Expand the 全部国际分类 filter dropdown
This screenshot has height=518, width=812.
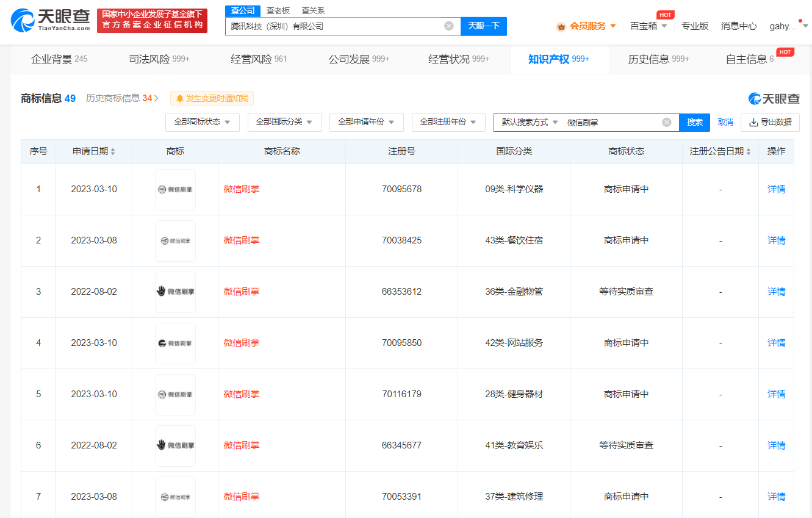coord(284,122)
